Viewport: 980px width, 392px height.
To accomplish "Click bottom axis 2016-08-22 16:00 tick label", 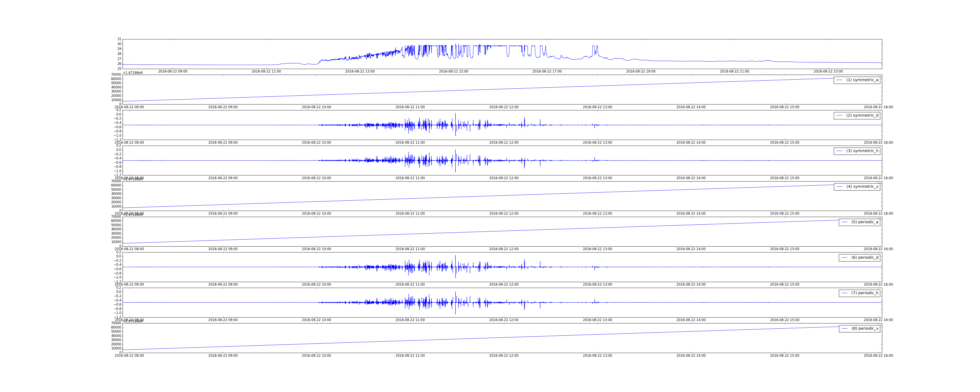I will pyautogui.click(x=878, y=356).
